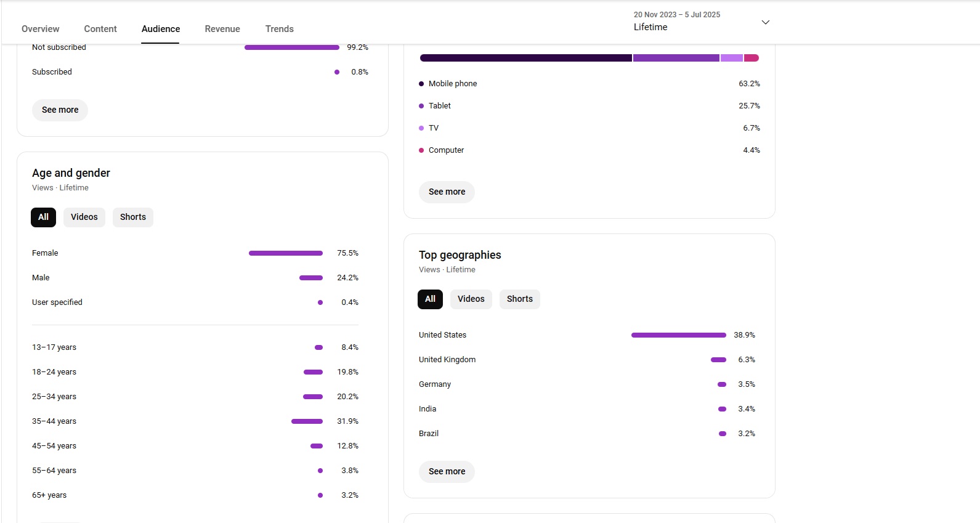Click See more under Top geographies
This screenshot has height=523, width=980.
447,472
